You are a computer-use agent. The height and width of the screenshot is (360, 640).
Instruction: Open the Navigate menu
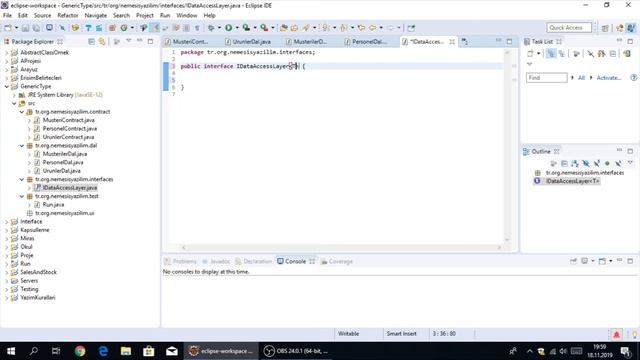96,16
